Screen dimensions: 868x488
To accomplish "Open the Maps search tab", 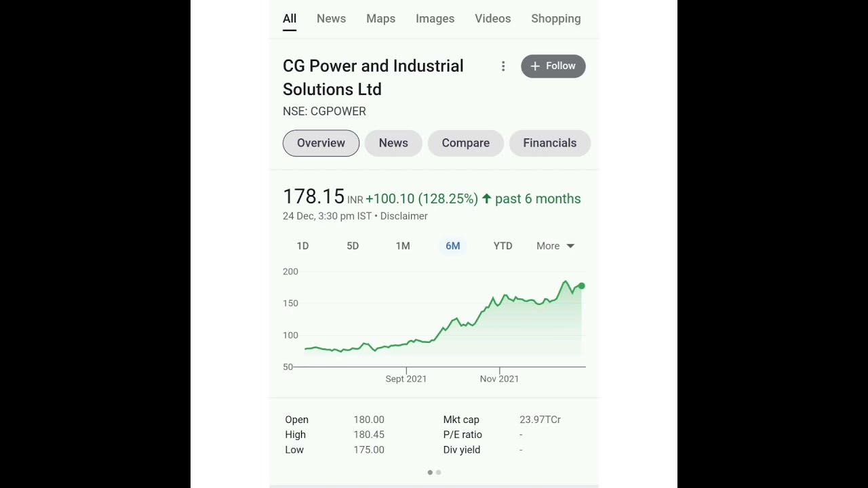I will pyautogui.click(x=380, y=18).
